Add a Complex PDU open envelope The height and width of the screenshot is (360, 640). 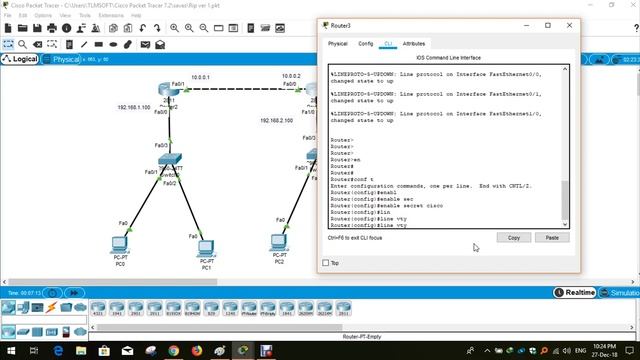click(160, 44)
